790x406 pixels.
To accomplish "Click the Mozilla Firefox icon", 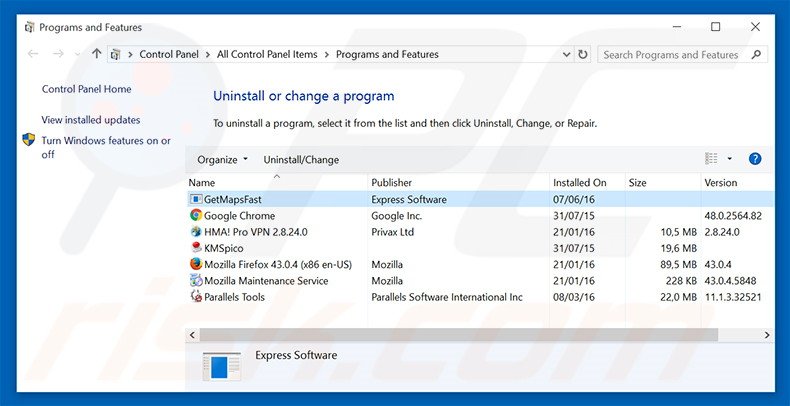I will pos(196,264).
